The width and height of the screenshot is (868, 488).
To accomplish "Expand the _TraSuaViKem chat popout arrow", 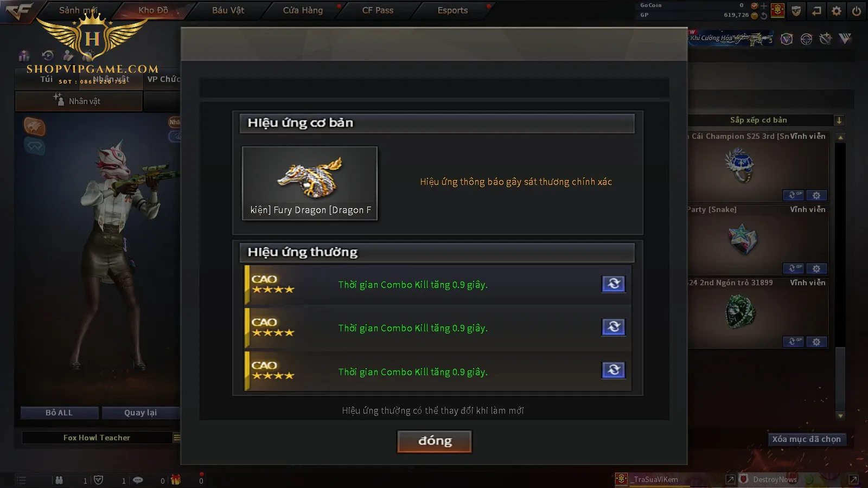I will 730,479.
